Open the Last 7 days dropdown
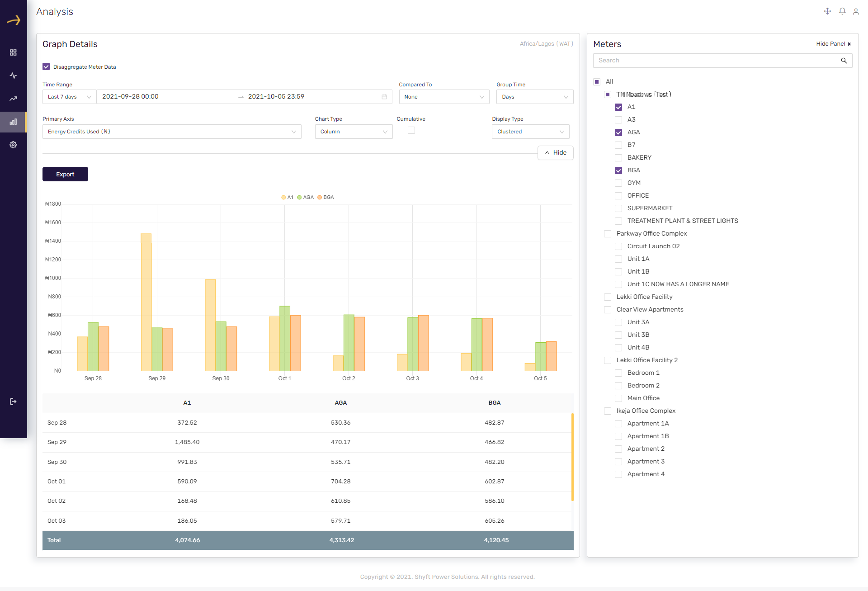 [x=69, y=97]
